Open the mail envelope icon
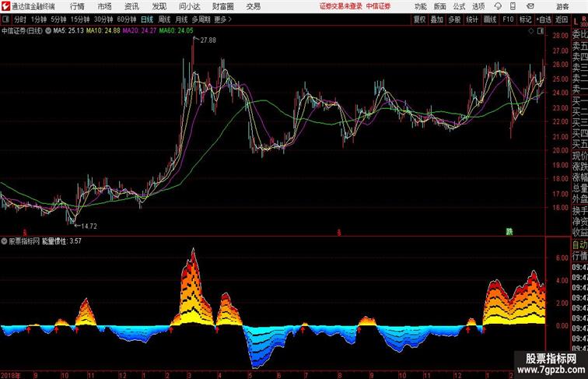 530,6
